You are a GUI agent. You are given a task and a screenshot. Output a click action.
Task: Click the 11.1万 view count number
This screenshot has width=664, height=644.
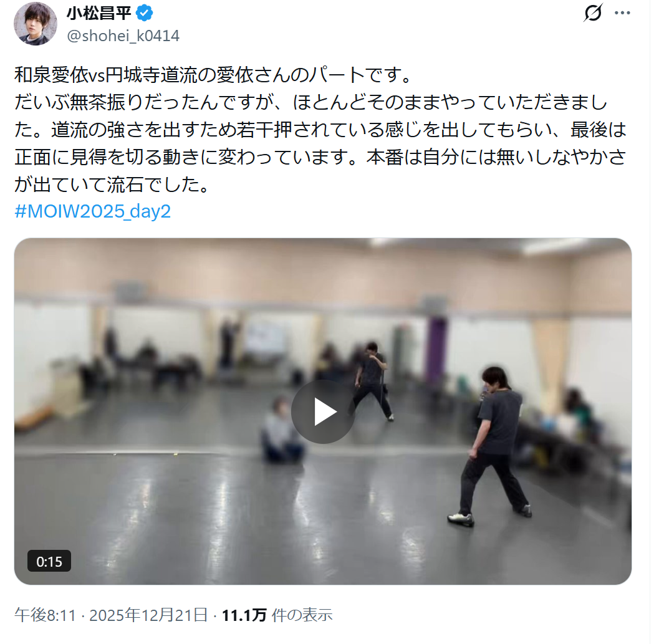click(x=244, y=615)
